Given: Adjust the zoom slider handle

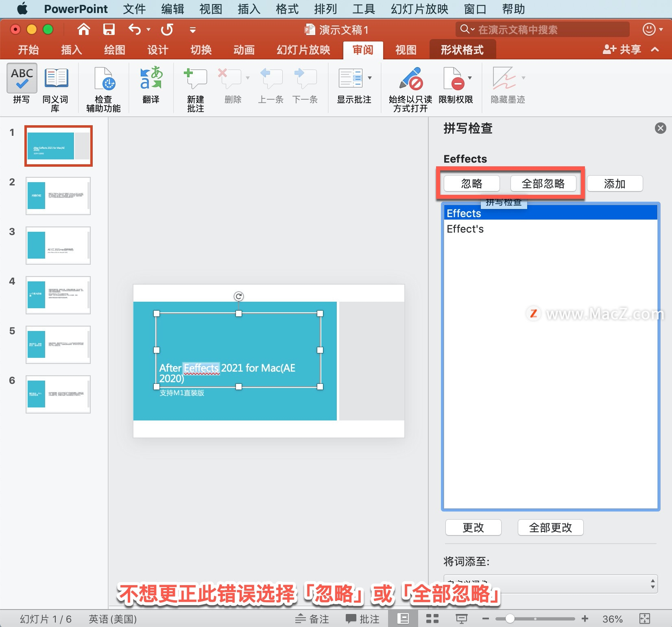Looking at the screenshot, I should pyautogui.click(x=510, y=619).
